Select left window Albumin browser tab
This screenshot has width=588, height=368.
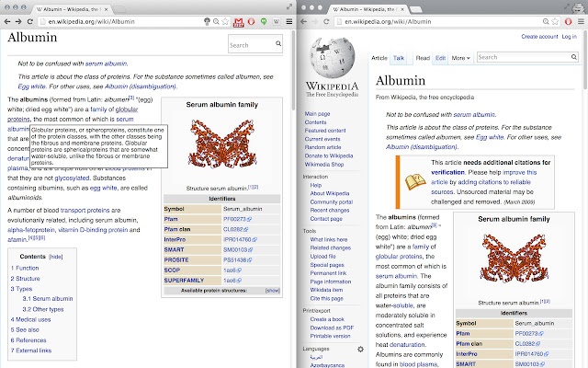tap(72, 9)
